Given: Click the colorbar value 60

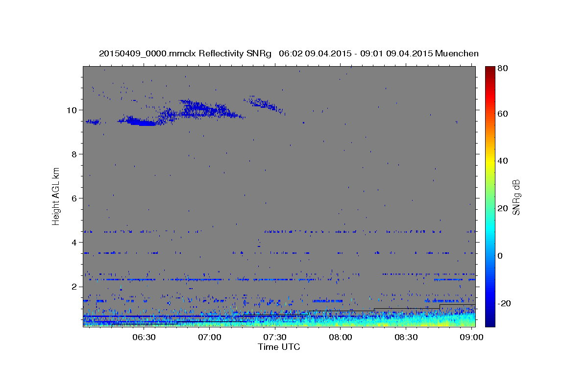Looking at the screenshot, I should pyautogui.click(x=502, y=114).
